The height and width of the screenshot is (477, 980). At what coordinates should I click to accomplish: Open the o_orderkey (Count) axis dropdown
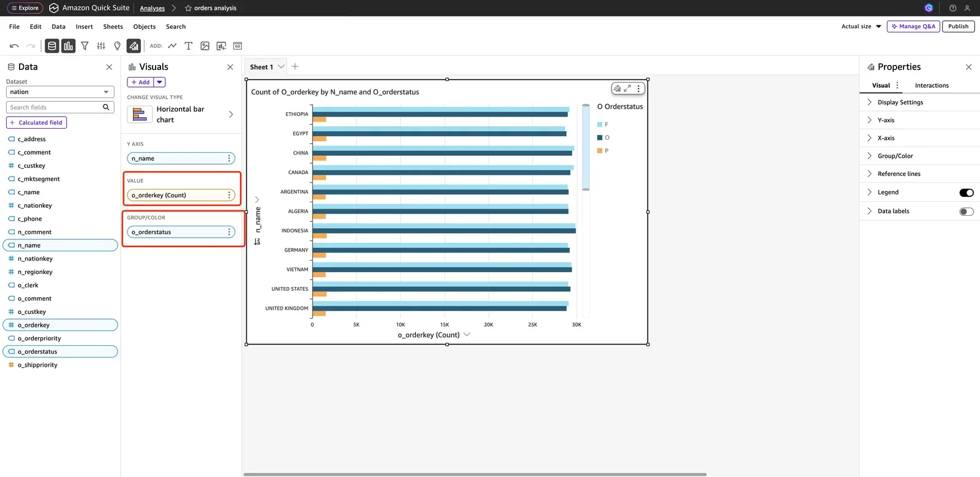(467, 335)
